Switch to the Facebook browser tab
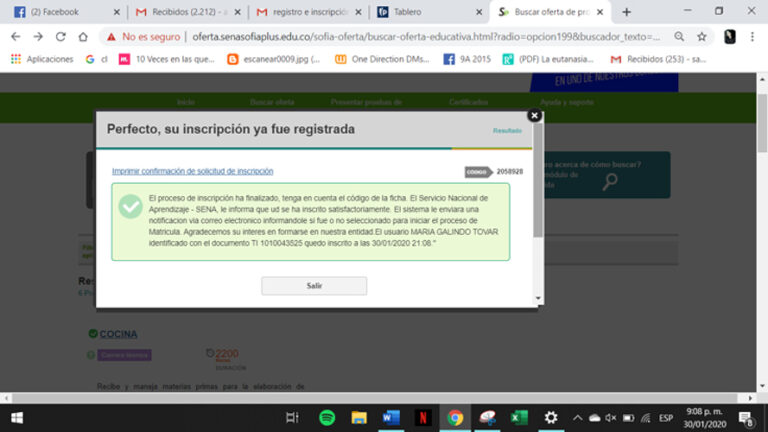Viewport: 768px width, 432px height. [60, 12]
